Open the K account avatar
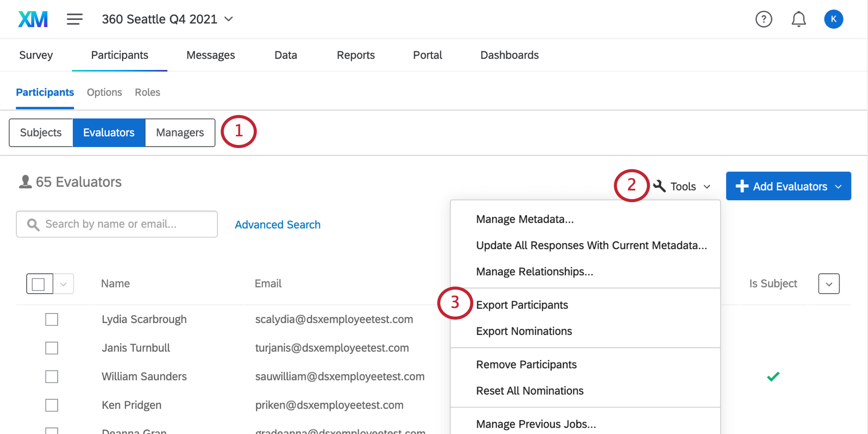Image resolution: width=868 pixels, height=434 pixels. 833,19
